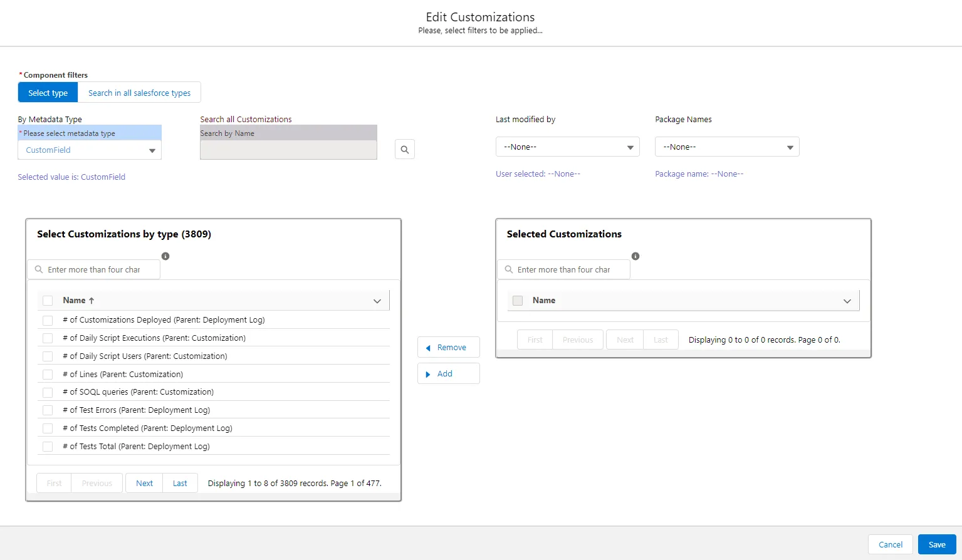Check '# of Customizations Deployed' row checkbox
The width and height of the screenshot is (962, 560).
48,320
